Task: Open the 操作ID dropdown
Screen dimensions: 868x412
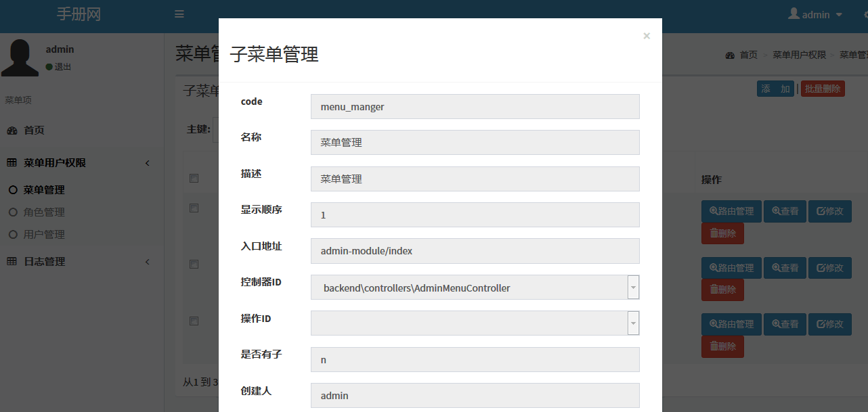Action: [x=633, y=323]
